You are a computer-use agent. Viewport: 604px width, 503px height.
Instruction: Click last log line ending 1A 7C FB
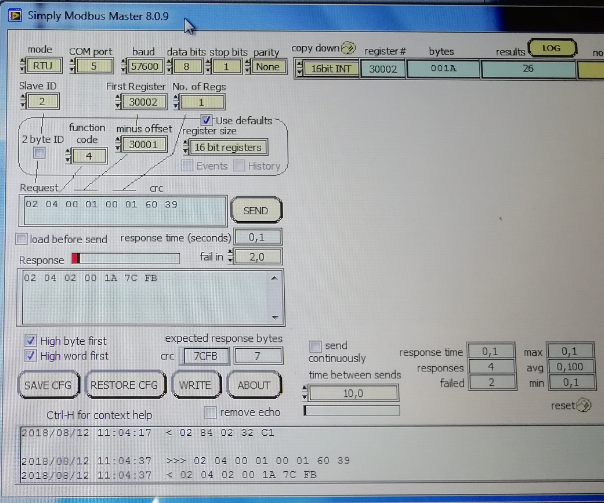pos(169,474)
